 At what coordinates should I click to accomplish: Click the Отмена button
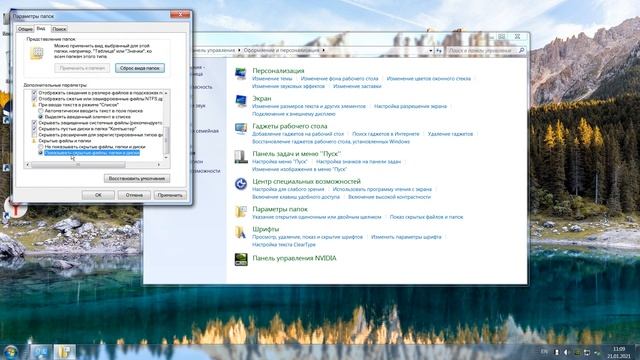pos(134,195)
